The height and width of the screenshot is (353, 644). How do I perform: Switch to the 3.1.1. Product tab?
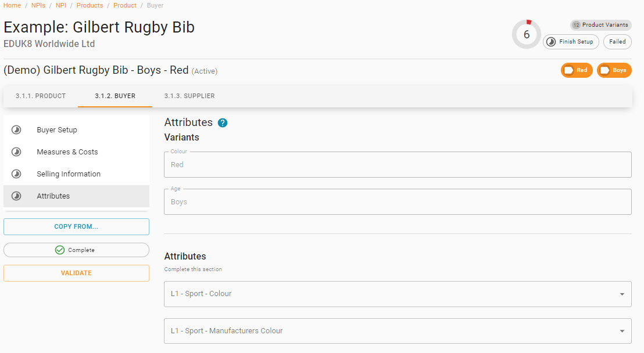tap(41, 96)
